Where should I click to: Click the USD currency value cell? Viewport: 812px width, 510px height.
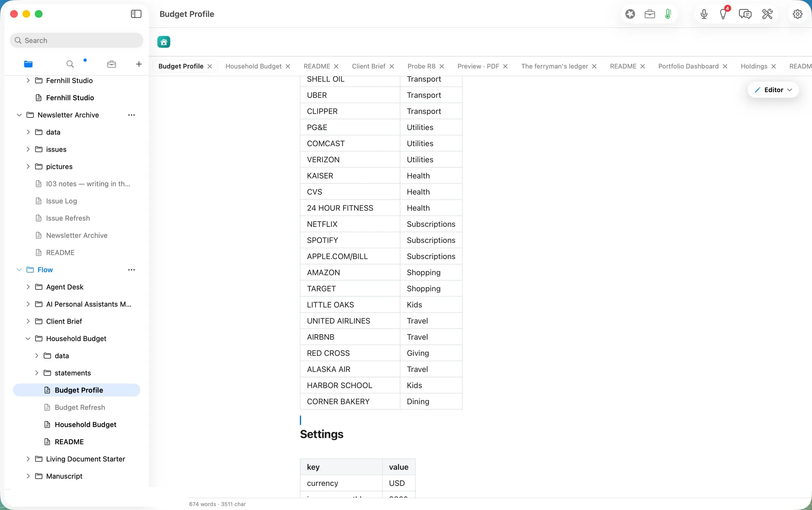(399, 483)
